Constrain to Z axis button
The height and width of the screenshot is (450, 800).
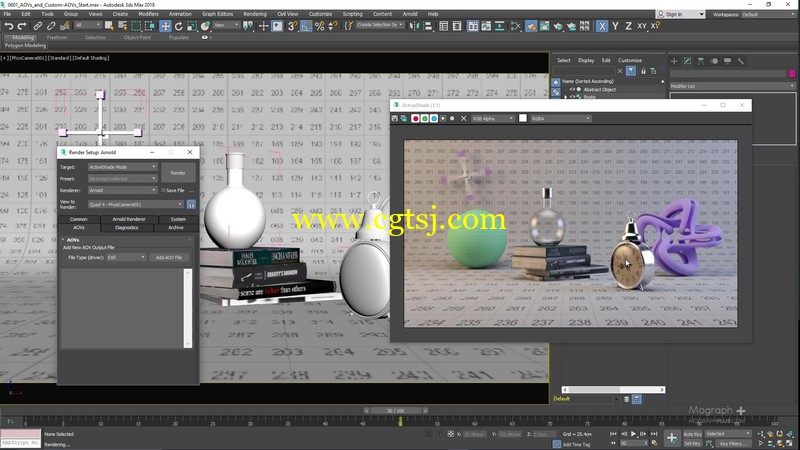[628, 26]
